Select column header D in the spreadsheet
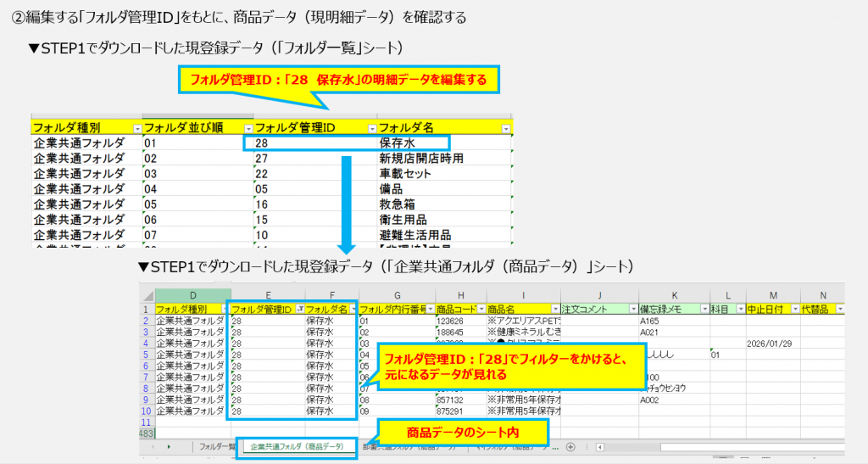This screenshot has height=464, width=868. pos(192,293)
